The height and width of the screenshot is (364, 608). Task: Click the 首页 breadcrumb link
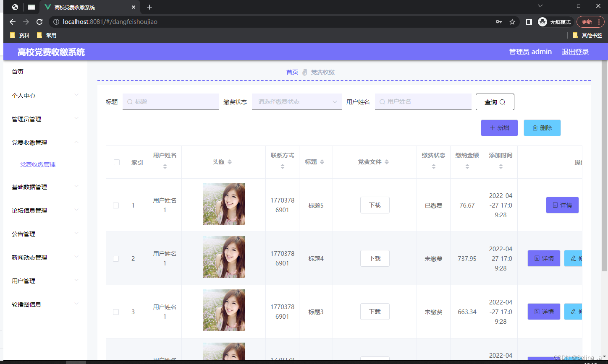(292, 72)
